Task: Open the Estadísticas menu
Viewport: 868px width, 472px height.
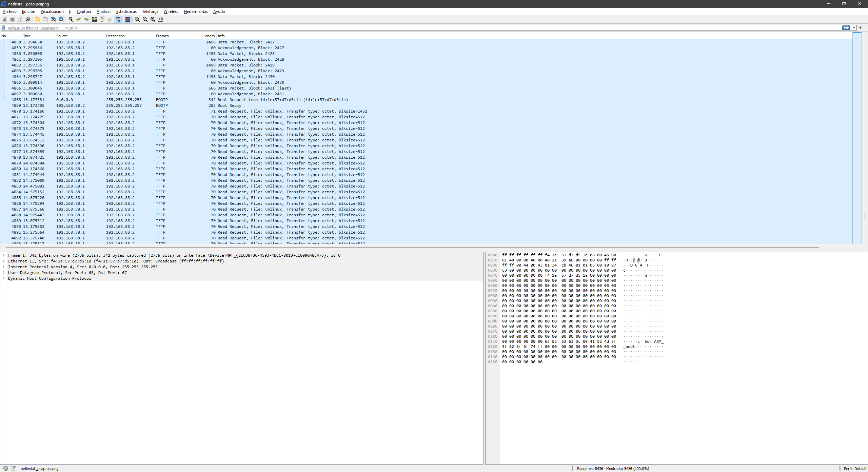Action: [x=126, y=12]
